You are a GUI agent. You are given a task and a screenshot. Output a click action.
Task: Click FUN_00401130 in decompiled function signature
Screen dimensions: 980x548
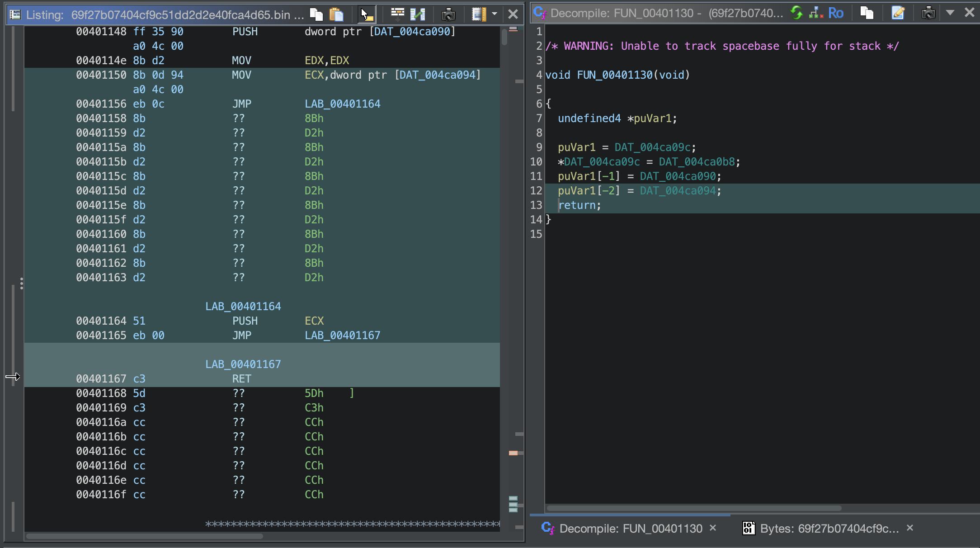click(x=615, y=75)
